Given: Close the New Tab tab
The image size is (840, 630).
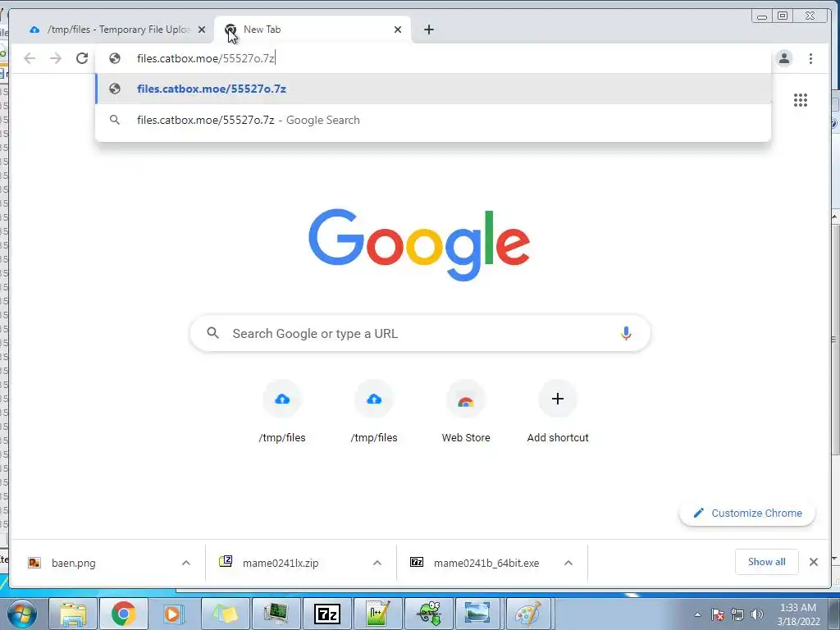Looking at the screenshot, I should click(398, 30).
